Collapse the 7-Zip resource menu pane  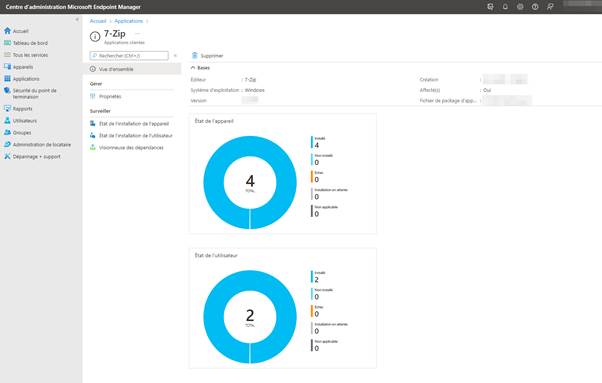tap(175, 56)
